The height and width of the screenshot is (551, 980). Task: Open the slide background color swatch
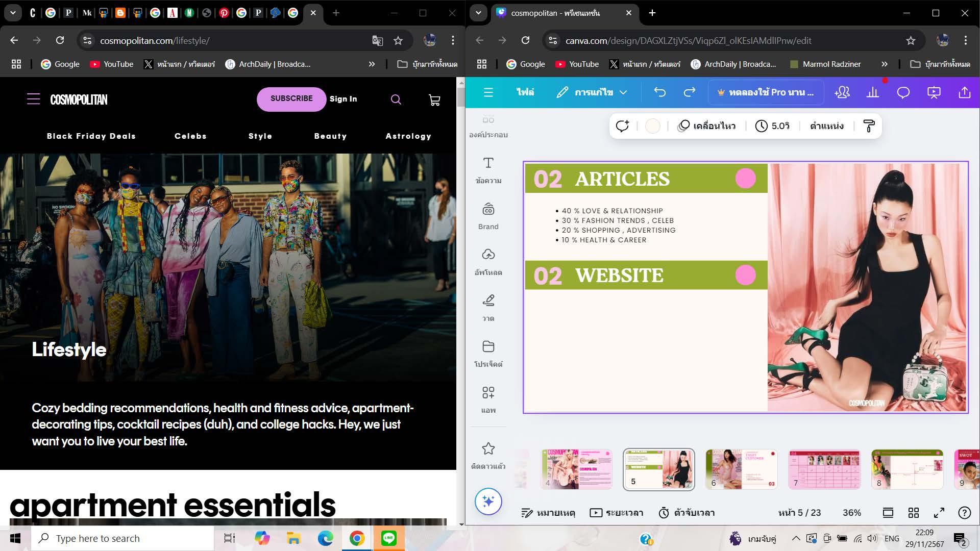pyautogui.click(x=652, y=126)
